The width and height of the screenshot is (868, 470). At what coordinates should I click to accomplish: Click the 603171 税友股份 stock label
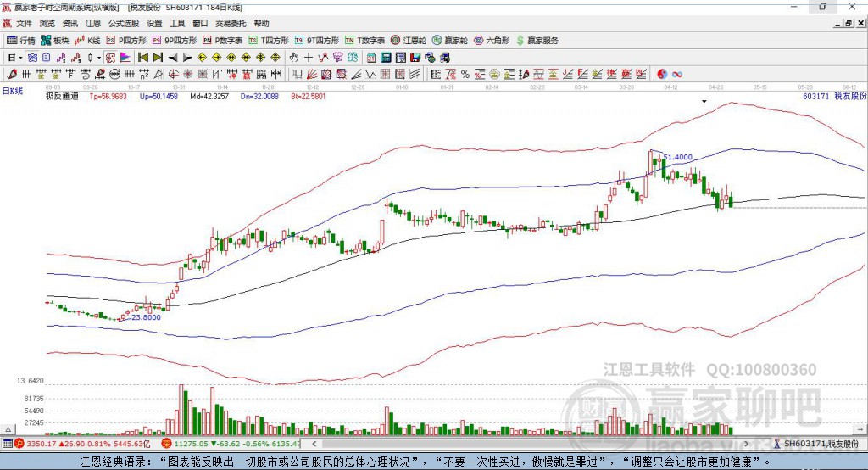coord(835,96)
